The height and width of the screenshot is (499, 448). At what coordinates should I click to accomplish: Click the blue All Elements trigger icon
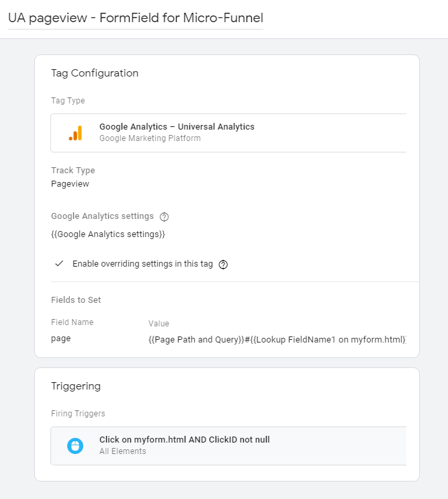pyautogui.click(x=75, y=446)
